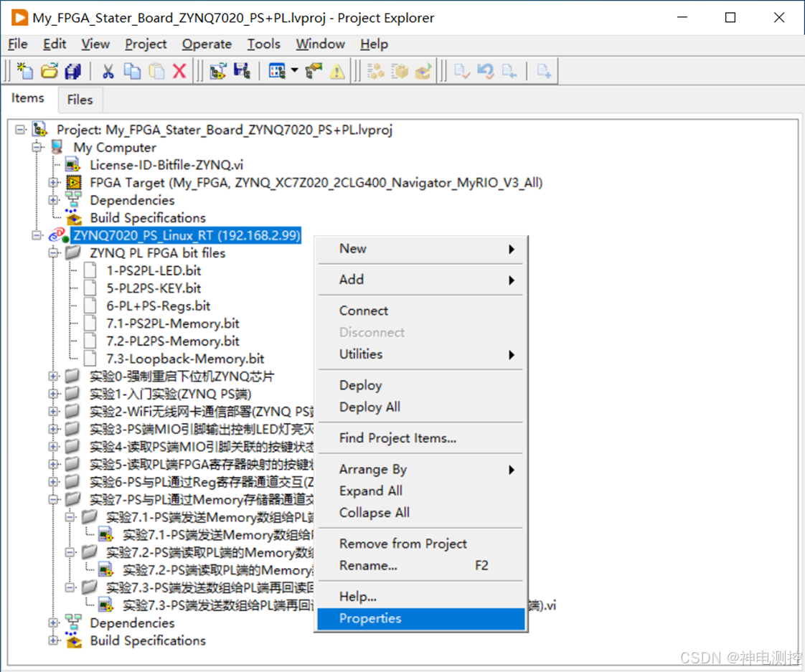
Task: Switch to the Files tab
Action: 80,100
